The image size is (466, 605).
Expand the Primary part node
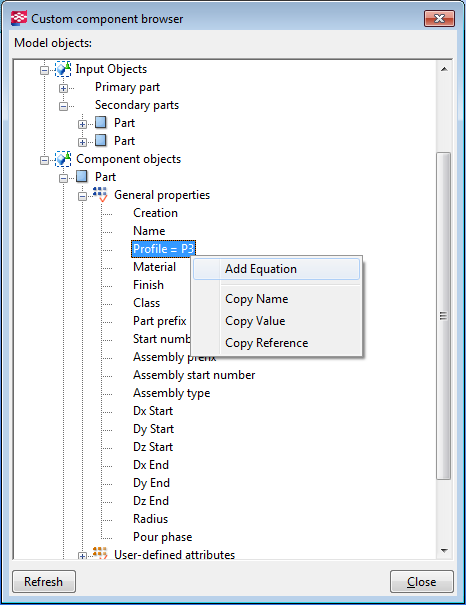click(63, 88)
